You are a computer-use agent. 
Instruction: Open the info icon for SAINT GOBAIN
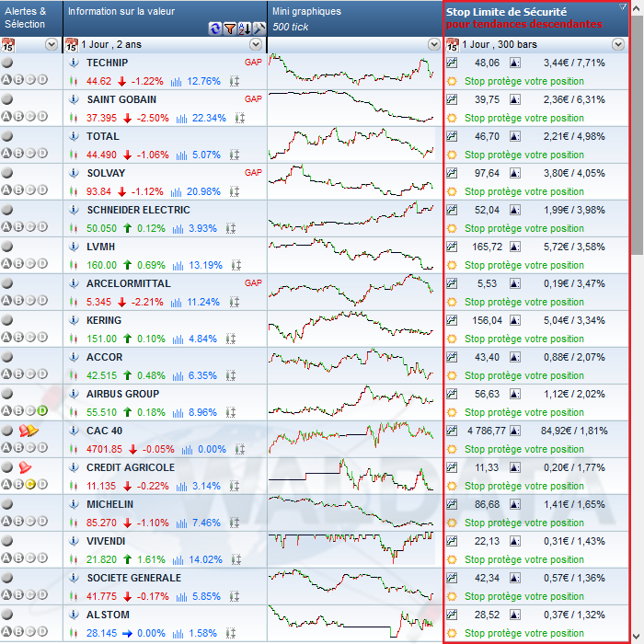[x=74, y=99]
